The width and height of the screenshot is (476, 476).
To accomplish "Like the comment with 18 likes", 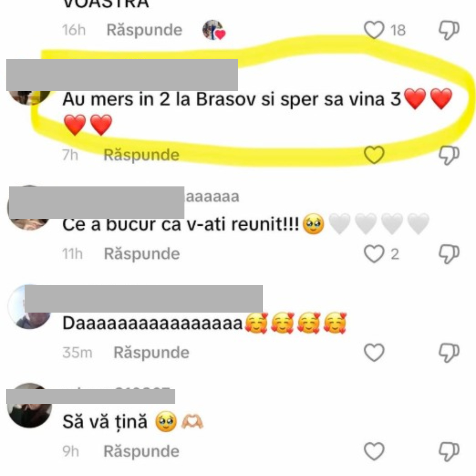I will coord(374,30).
